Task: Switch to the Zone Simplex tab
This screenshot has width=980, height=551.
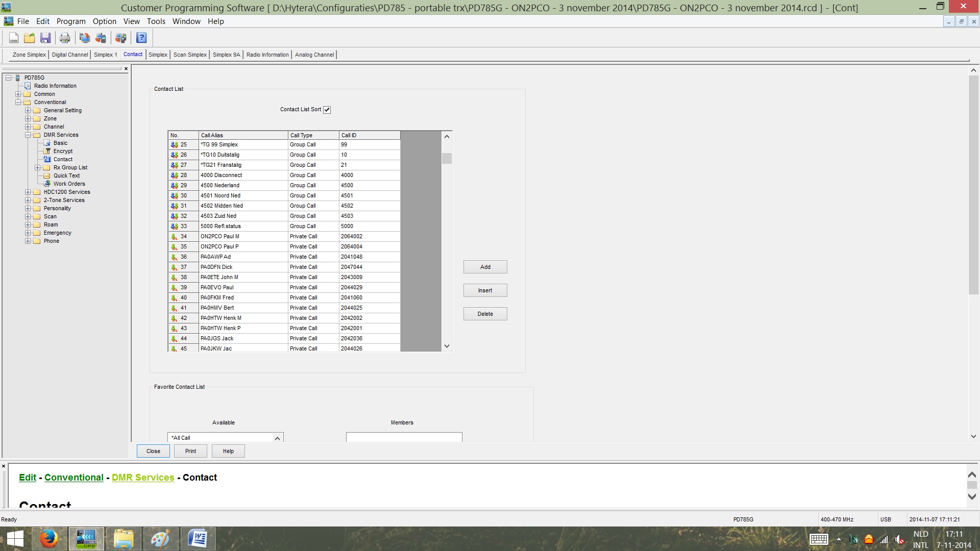Action: [x=29, y=55]
